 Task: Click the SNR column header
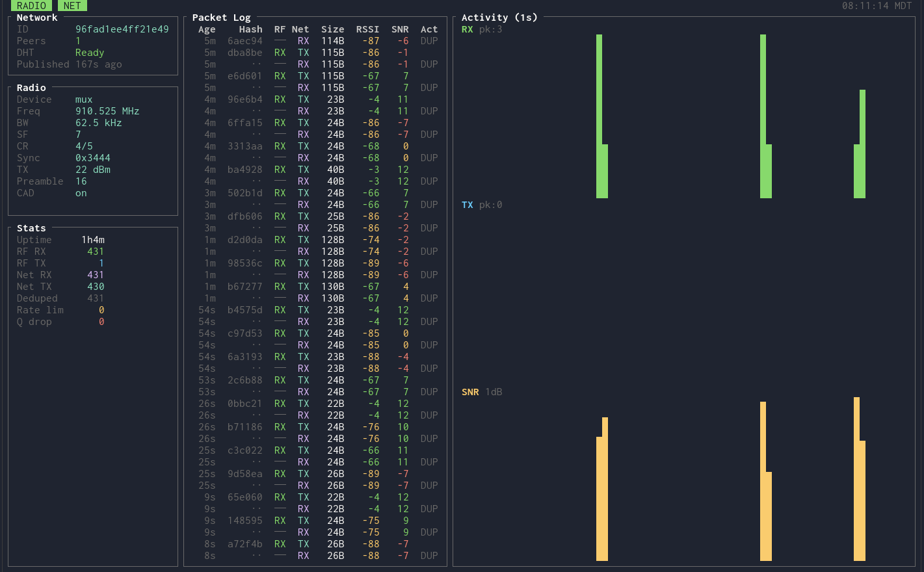click(400, 29)
